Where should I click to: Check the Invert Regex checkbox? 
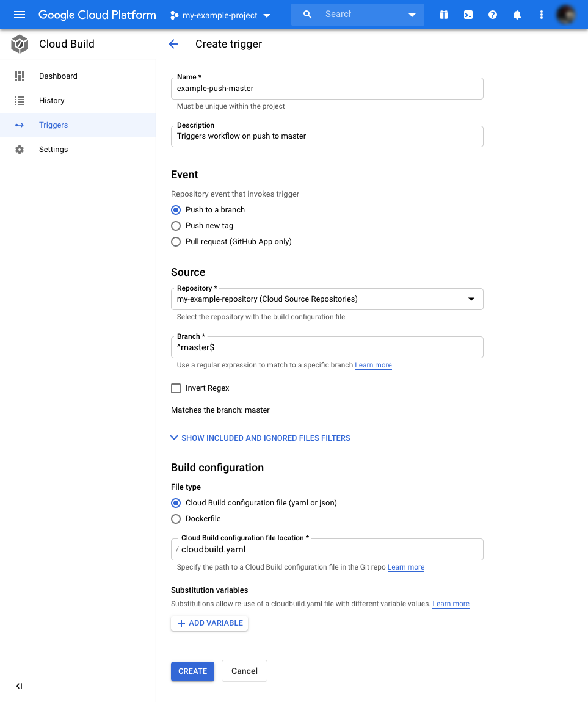(176, 388)
